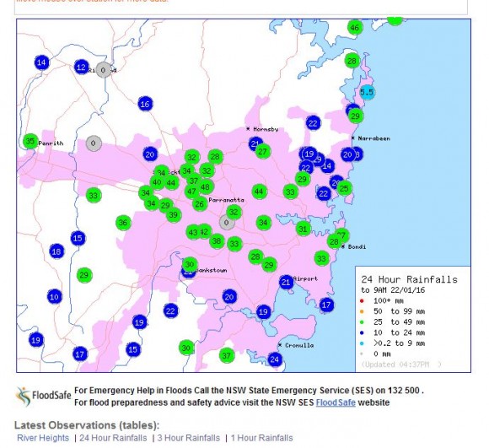Select the green 40 mm station marker

[x=157, y=182]
